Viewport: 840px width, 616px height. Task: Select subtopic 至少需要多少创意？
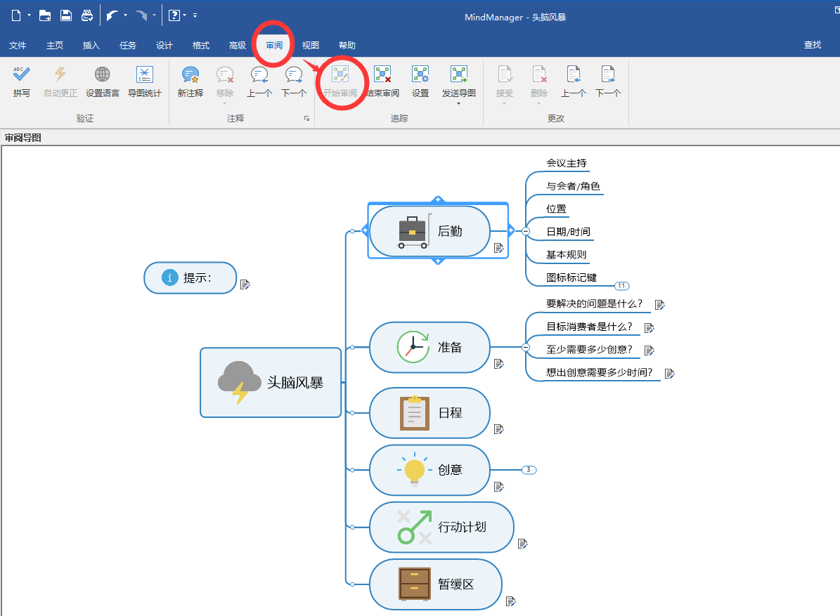(x=589, y=350)
